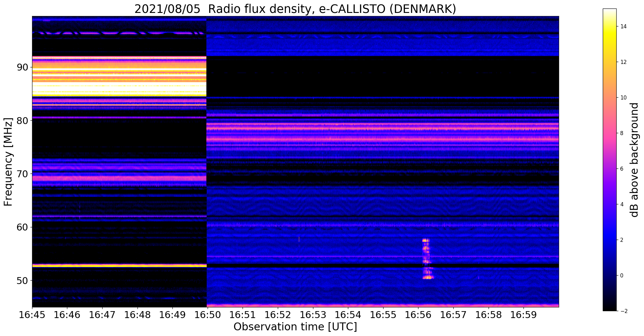Click the colorbar tick label 4

[x=621, y=204]
